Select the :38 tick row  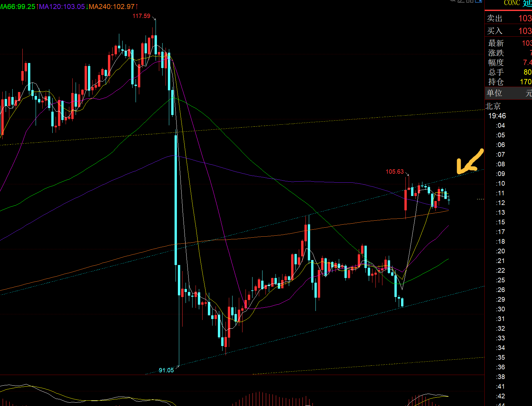pyautogui.click(x=500, y=377)
